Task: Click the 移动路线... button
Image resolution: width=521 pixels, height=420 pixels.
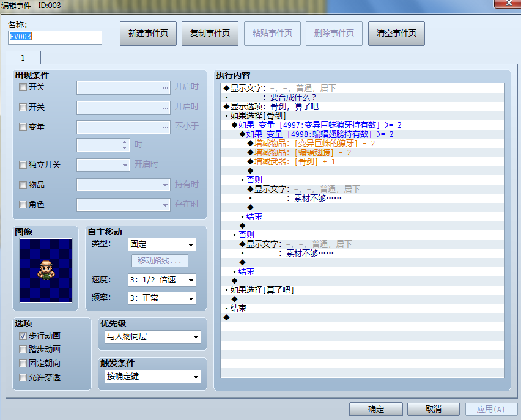Action: point(160,261)
